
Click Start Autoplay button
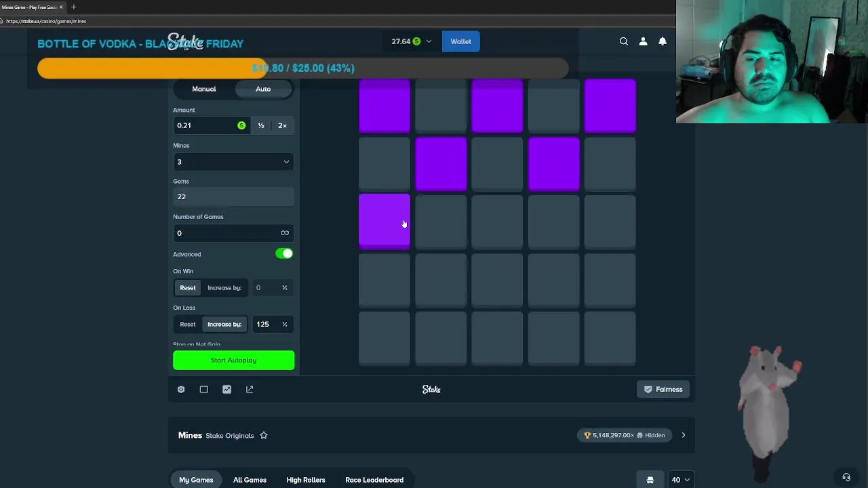[233, 361]
